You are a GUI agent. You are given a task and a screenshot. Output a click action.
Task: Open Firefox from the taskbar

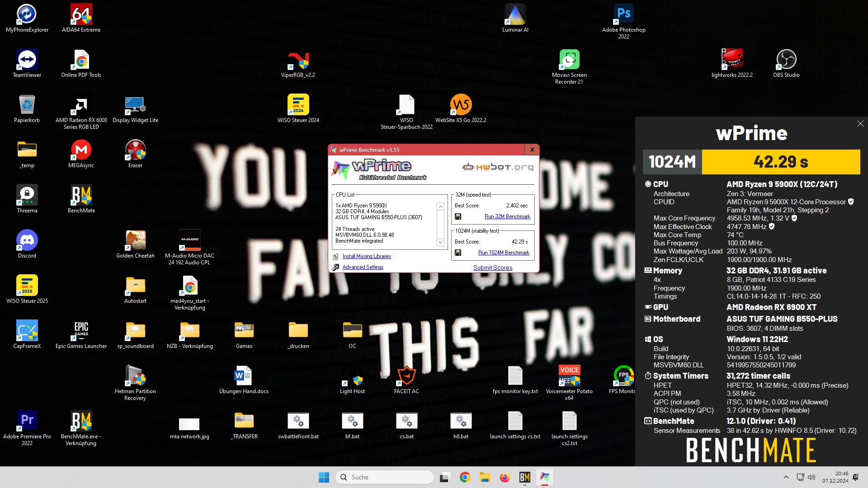coord(505,477)
